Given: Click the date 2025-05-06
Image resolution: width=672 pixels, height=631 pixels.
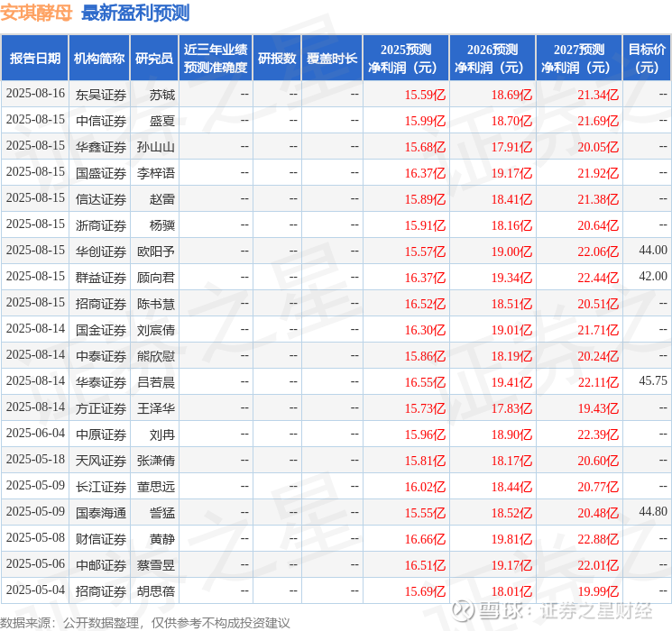Looking at the screenshot, I should 35,563.
